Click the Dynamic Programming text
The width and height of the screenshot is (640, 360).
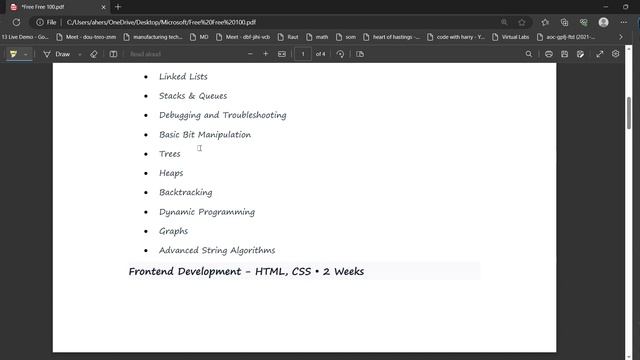coord(207,212)
